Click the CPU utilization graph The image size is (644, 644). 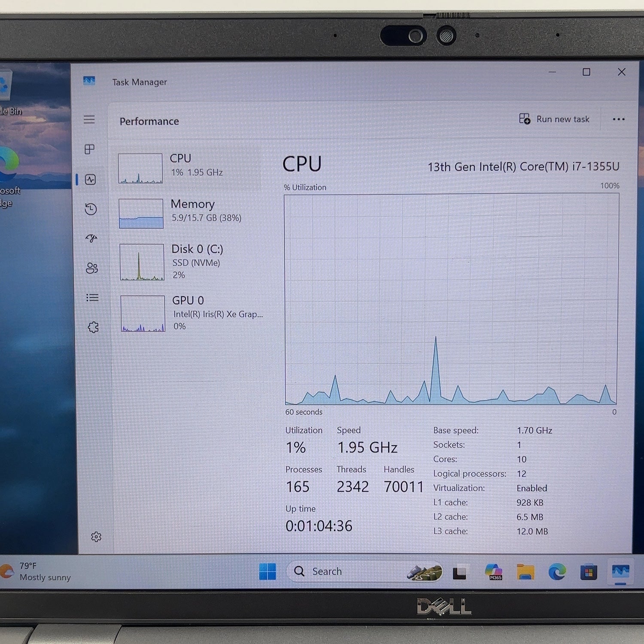click(x=451, y=299)
